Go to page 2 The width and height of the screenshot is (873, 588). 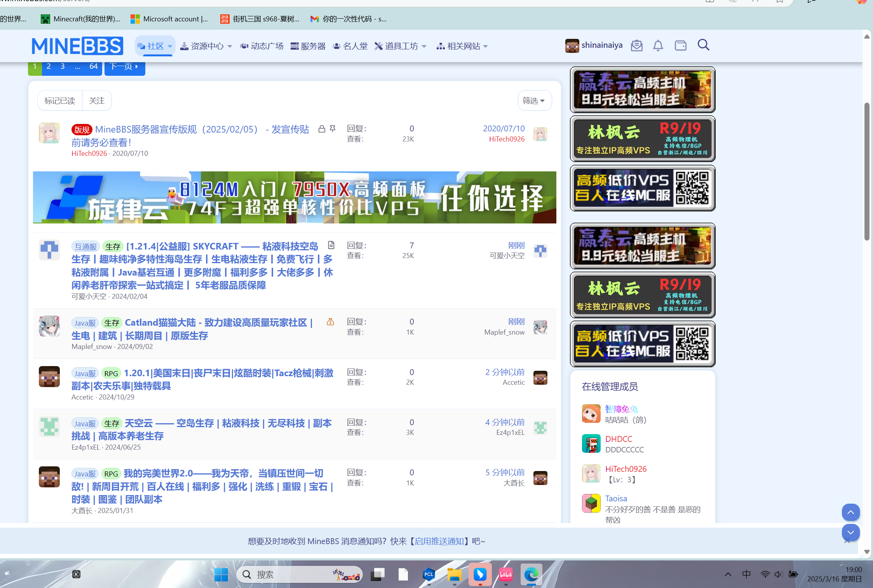point(49,66)
